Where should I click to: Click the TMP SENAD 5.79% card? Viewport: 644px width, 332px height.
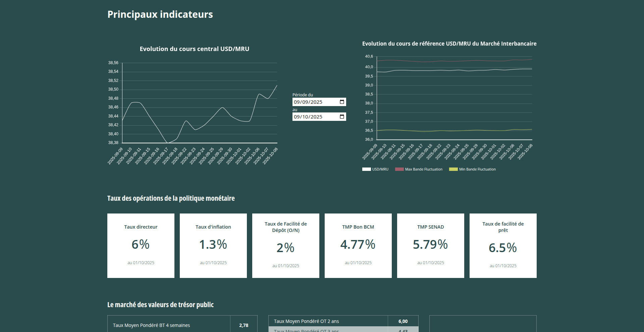[431, 245]
